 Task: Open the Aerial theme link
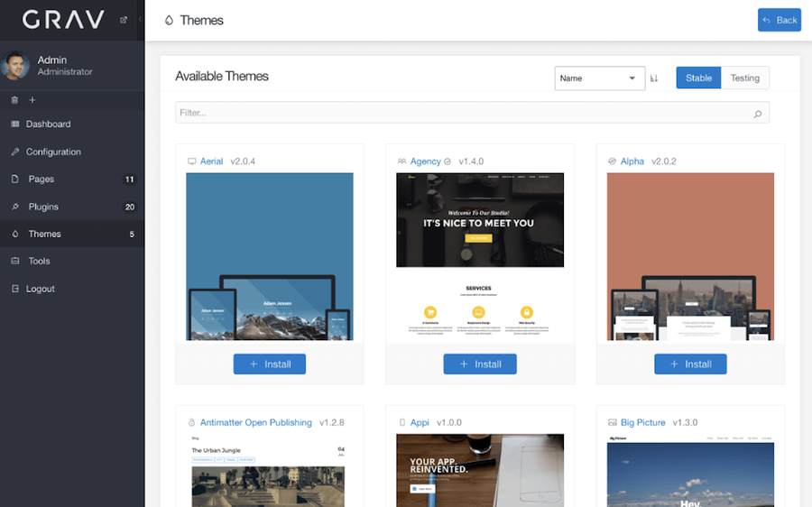tap(211, 161)
